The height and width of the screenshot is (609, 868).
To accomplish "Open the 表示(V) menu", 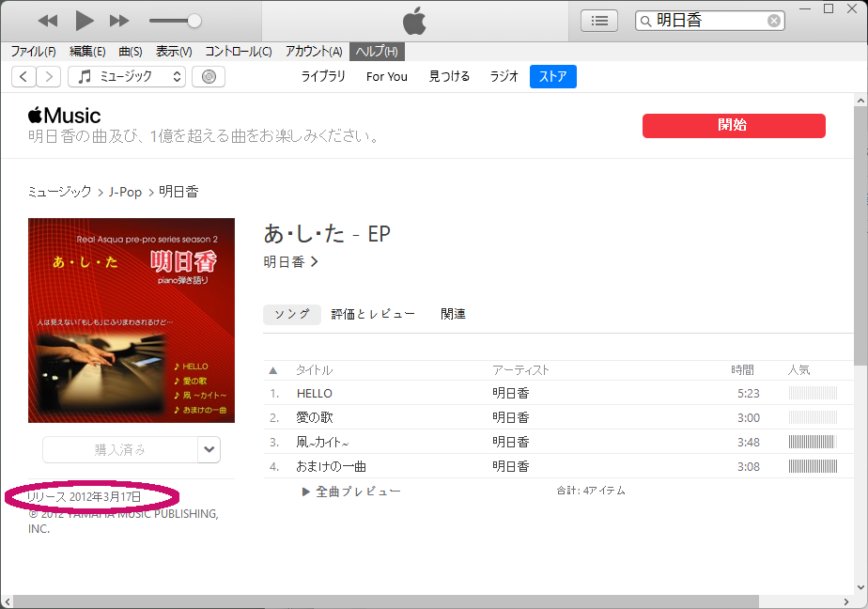I will (174, 52).
